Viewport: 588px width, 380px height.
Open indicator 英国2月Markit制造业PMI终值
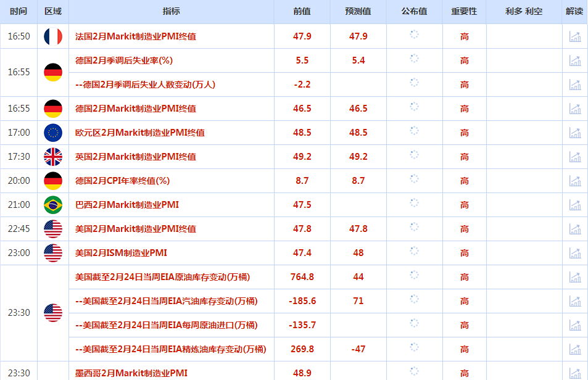136,157
